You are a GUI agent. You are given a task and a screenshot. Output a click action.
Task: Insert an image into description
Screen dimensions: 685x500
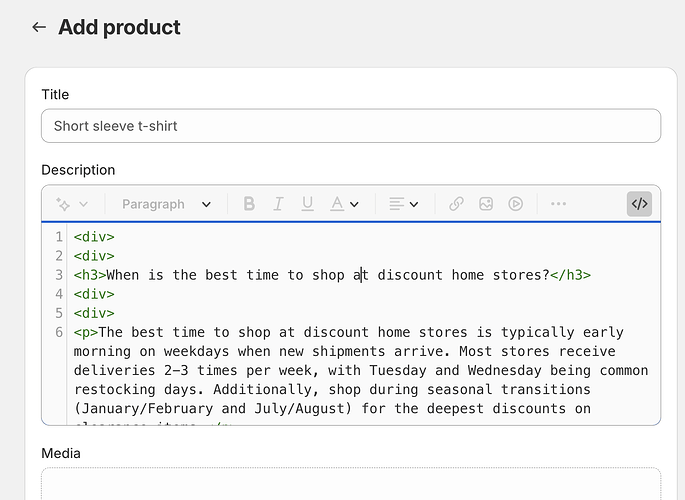point(486,204)
